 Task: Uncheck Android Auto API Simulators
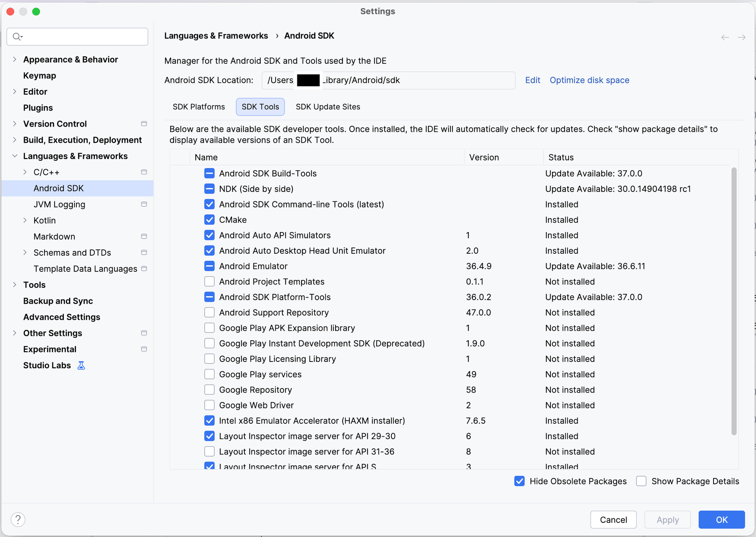pos(209,235)
